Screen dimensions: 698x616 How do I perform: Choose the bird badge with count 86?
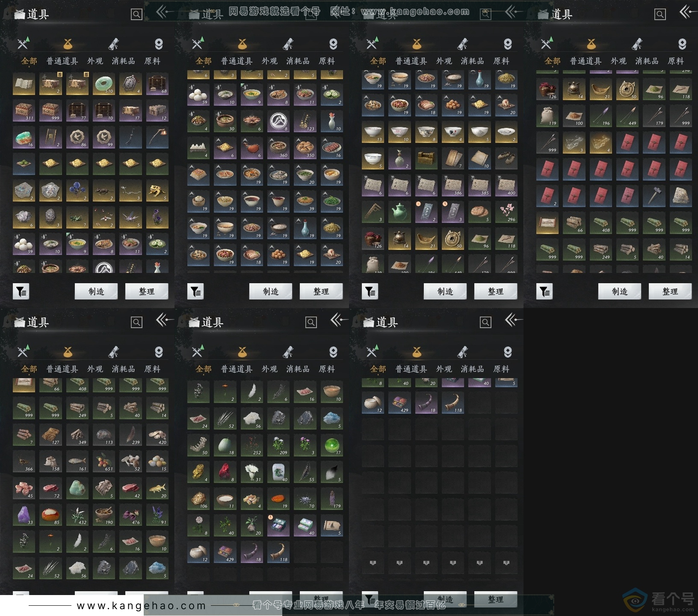click(x=77, y=137)
